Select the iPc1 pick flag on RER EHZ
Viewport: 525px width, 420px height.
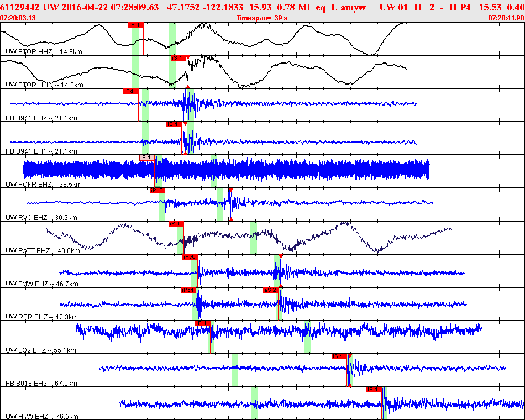pos(188,290)
